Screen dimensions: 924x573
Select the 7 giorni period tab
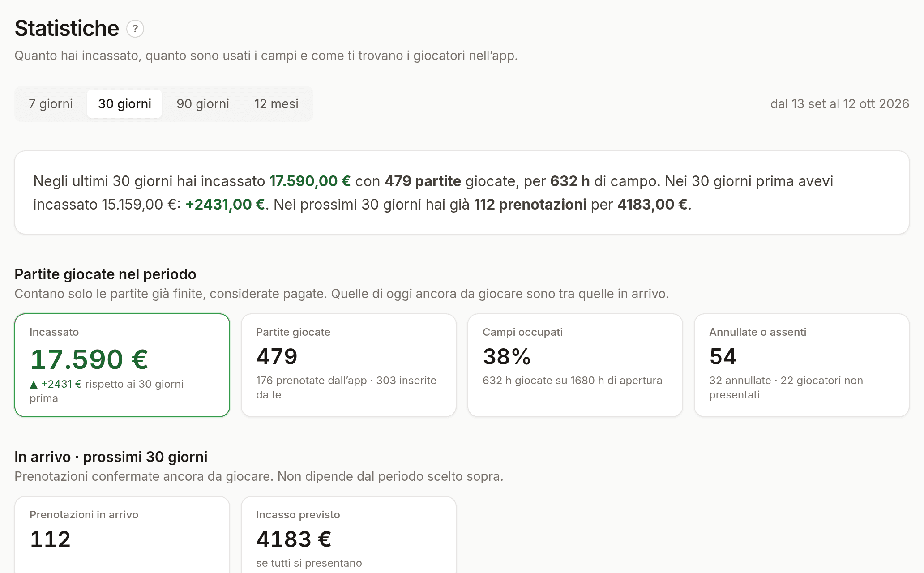[x=51, y=104]
